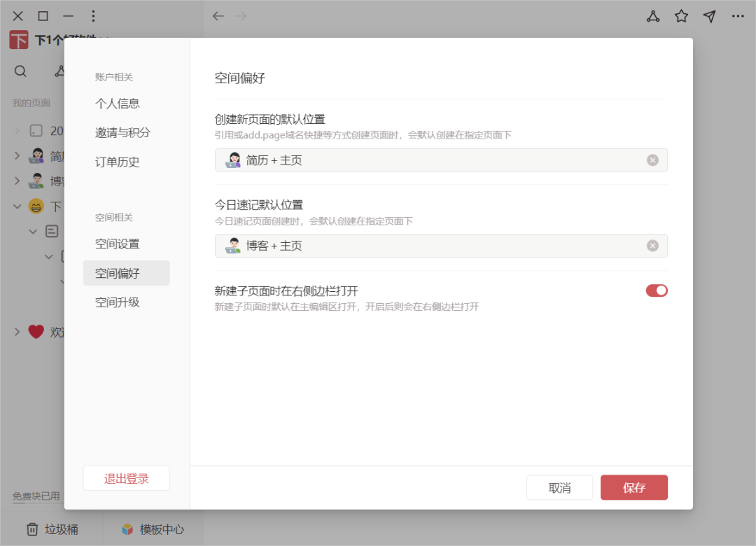Image resolution: width=756 pixels, height=546 pixels.
Task: Click the 免费块已用 usage progress indicator
Action: click(34, 496)
